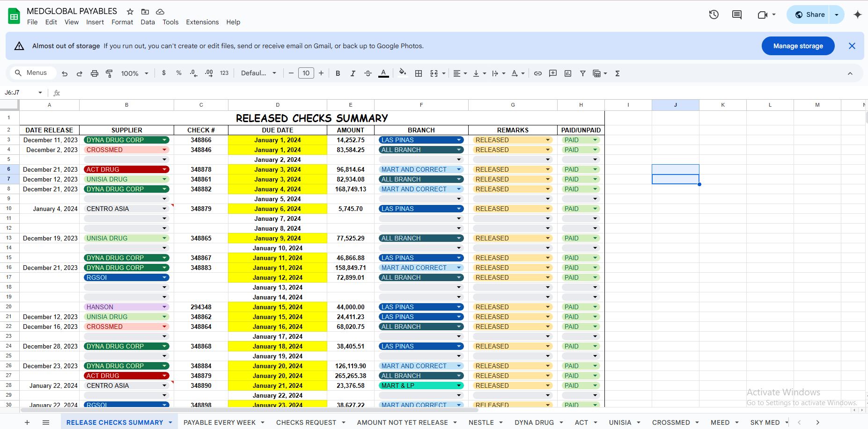Screen dimensions: 868x429
Task: Toggle italic formatting
Action: point(353,73)
